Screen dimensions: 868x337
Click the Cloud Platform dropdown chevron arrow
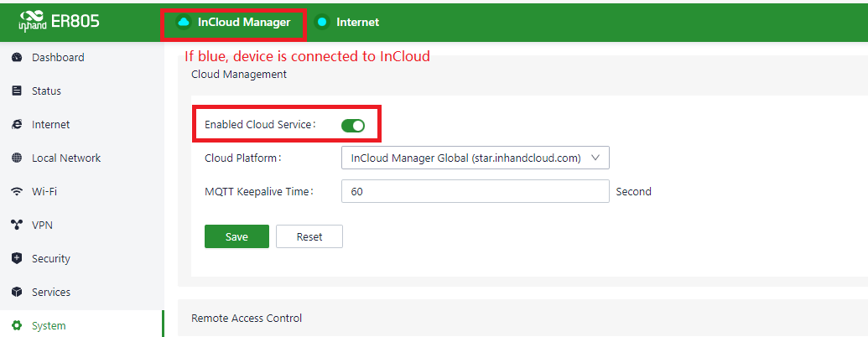[x=595, y=158]
